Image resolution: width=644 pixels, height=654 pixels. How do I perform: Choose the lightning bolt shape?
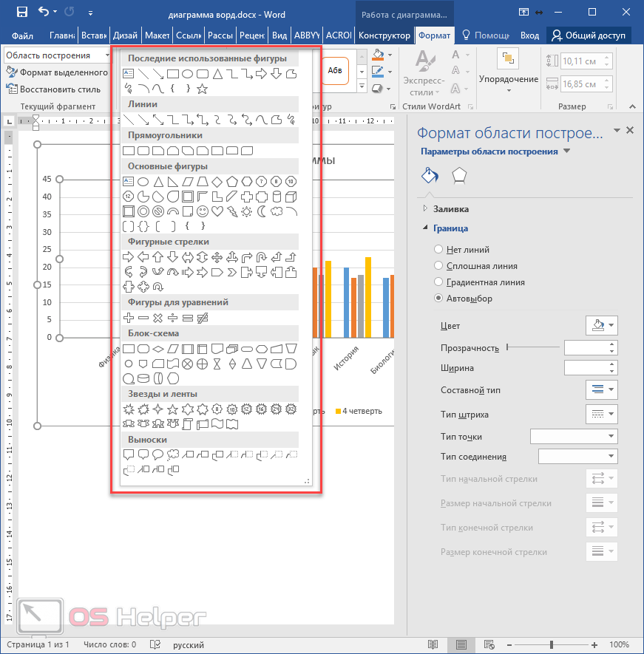click(x=232, y=211)
